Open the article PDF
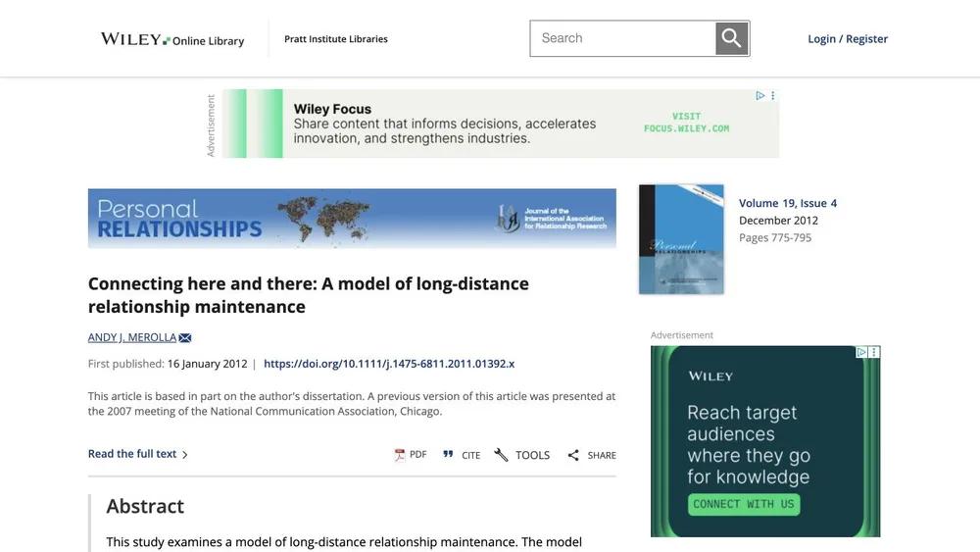Image resolution: width=980 pixels, height=552 pixels. click(411, 455)
